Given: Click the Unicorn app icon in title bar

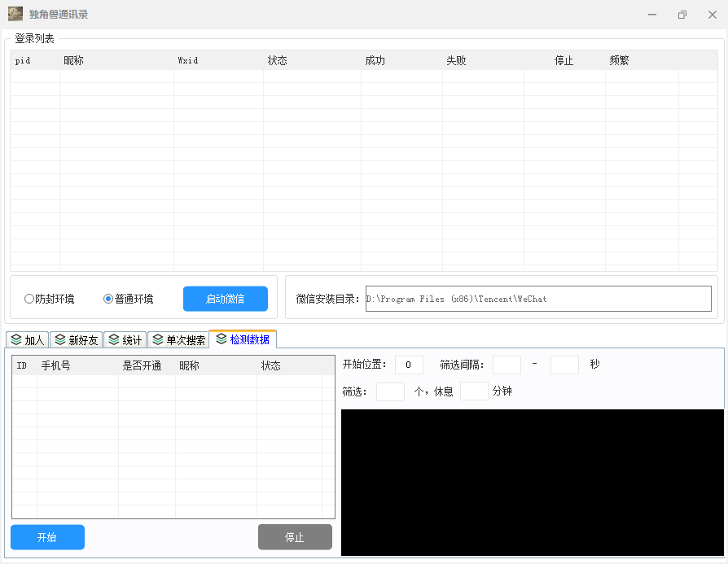Looking at the screenshot, I should 15,14.
